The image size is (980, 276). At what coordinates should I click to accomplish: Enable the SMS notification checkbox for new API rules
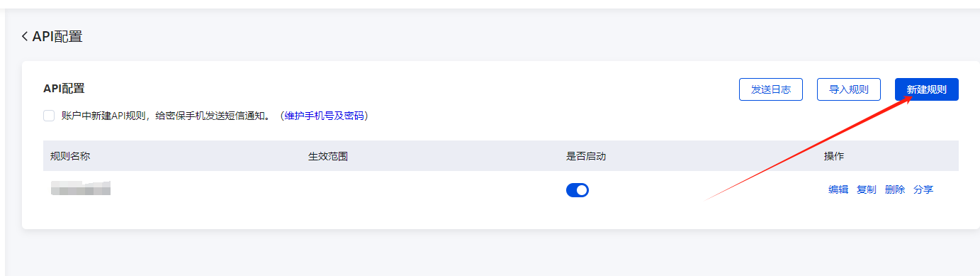pyautogui.click(x=49, y=116)
